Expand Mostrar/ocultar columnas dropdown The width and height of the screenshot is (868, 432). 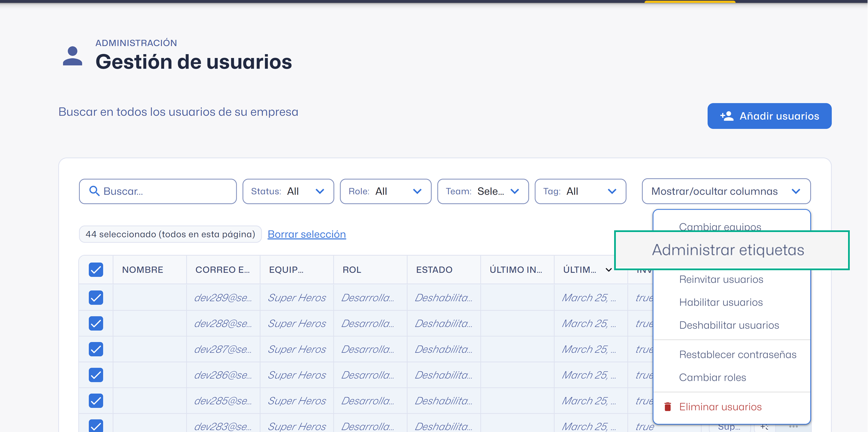(726, 191)
